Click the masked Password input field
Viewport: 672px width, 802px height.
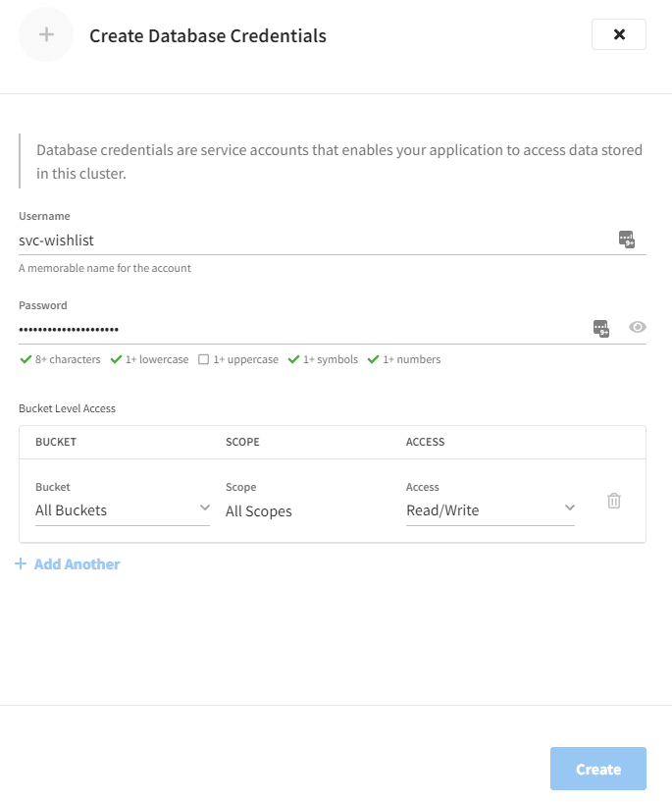[294, 328]
